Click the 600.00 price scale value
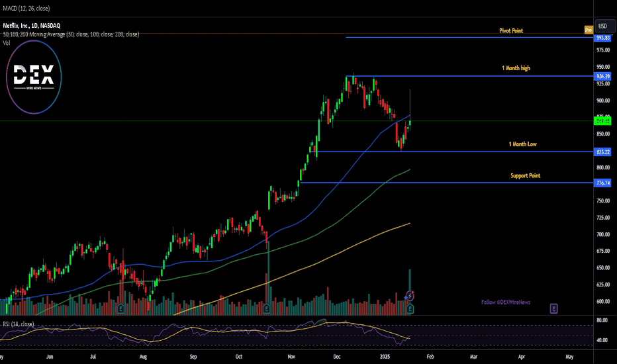Viewport: 617px width, 364px height. (603, 301)
